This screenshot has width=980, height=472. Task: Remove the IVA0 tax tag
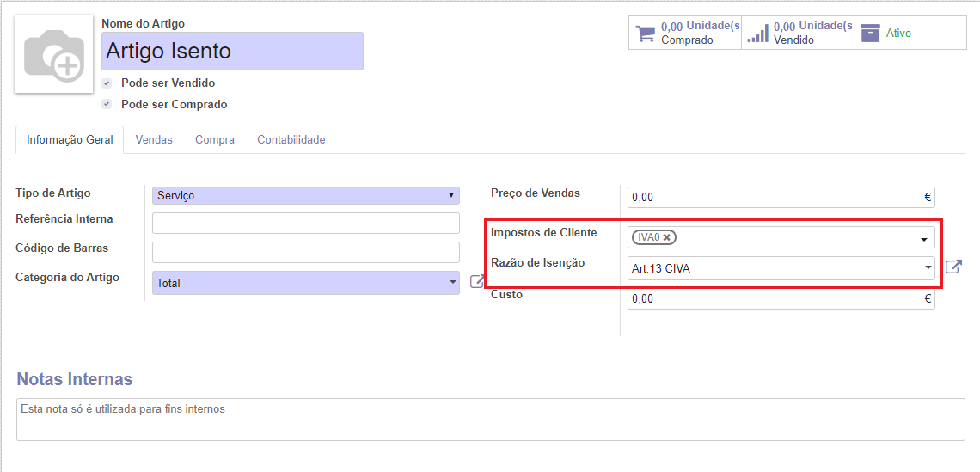(666, 237)
